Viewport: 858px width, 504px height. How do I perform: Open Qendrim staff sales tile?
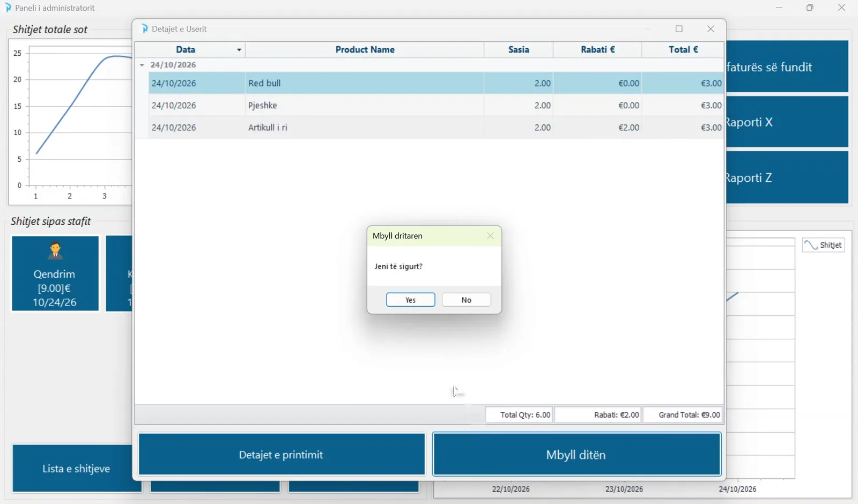(x=55, y=273)
